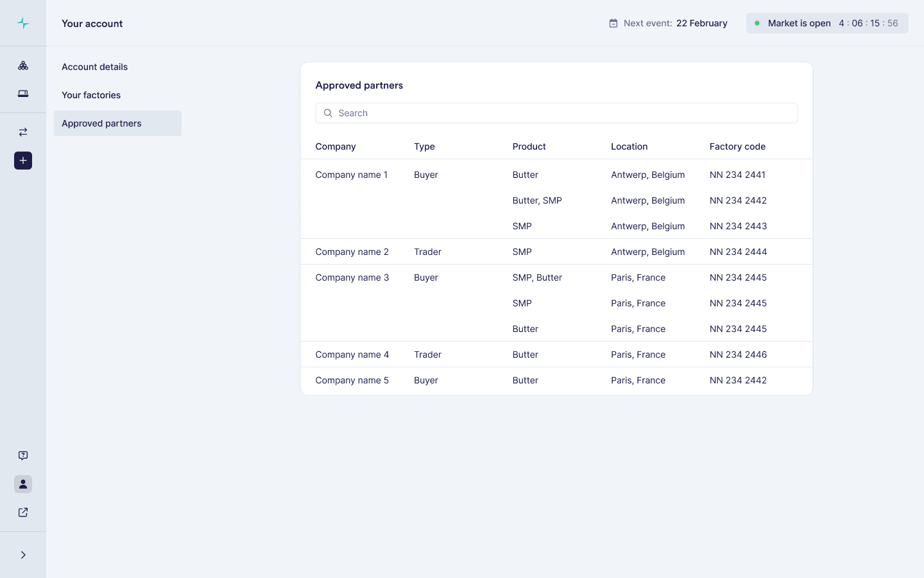Click into the partners Search field
Screen dimensions: 924x578
click(x=556, y=113)
